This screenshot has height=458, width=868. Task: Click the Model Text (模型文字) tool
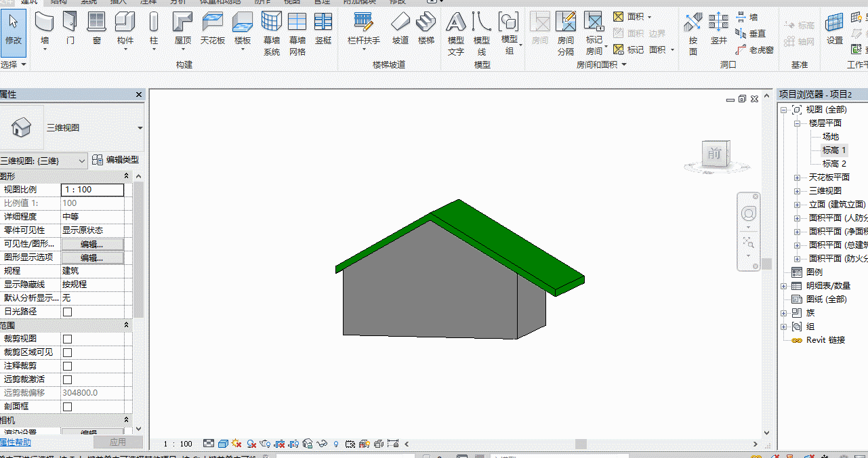(x=456, y=33)
